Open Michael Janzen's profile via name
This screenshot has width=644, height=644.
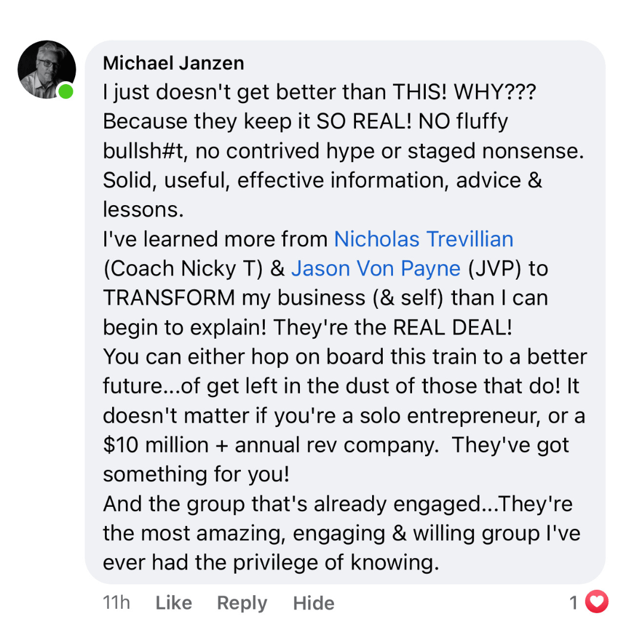pos(174,63)
